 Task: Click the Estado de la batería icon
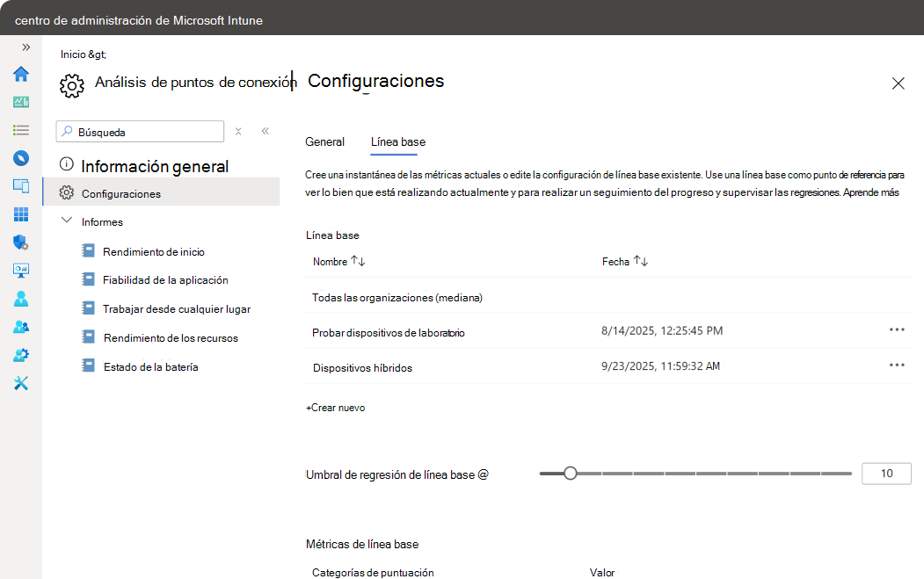coord(88,365)
